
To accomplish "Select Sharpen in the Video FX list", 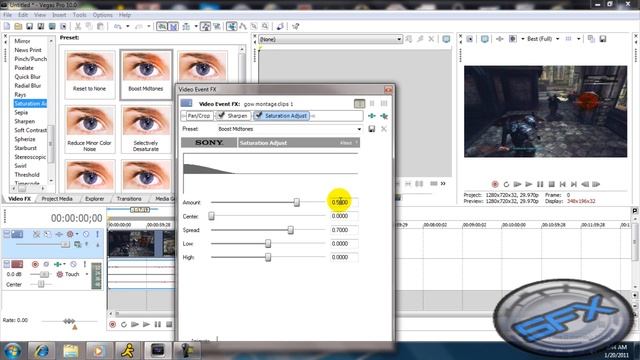I will click(x=24, y=121).
